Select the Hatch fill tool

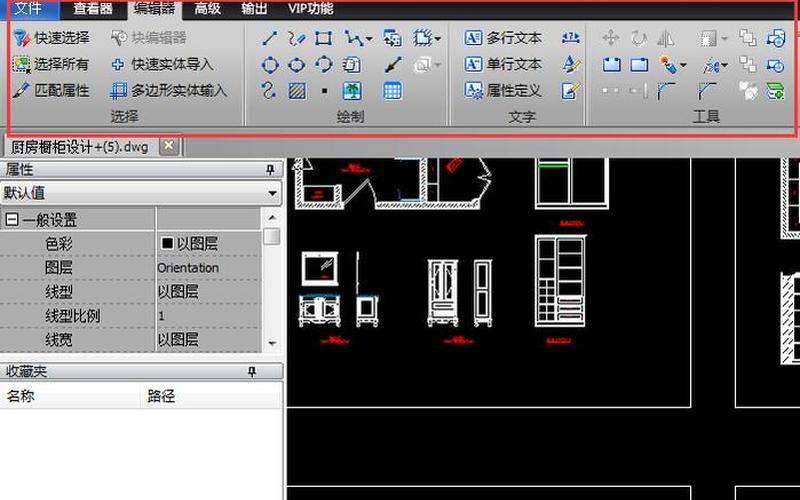click(x=297, y=91)
